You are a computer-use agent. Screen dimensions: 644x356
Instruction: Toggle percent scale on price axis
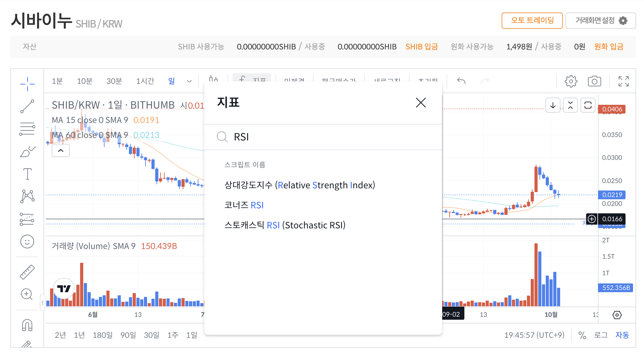coord(582,335)
